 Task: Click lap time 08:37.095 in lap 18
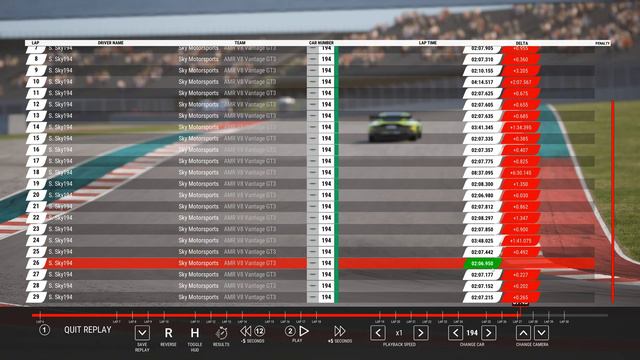point(482,173)
